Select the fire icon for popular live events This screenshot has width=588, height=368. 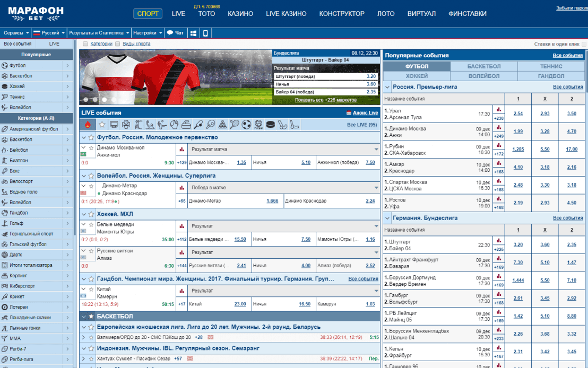pos(88,125)
